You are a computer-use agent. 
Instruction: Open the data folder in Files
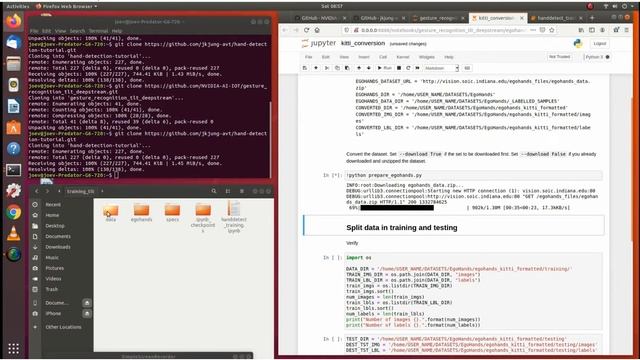111,212
